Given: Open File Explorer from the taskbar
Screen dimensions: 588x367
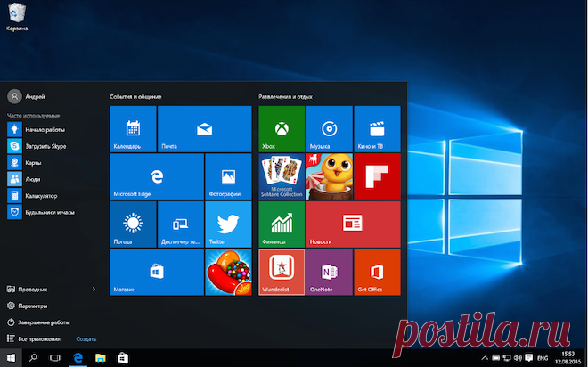Looking at the screenshot, I should coord(100,358).
